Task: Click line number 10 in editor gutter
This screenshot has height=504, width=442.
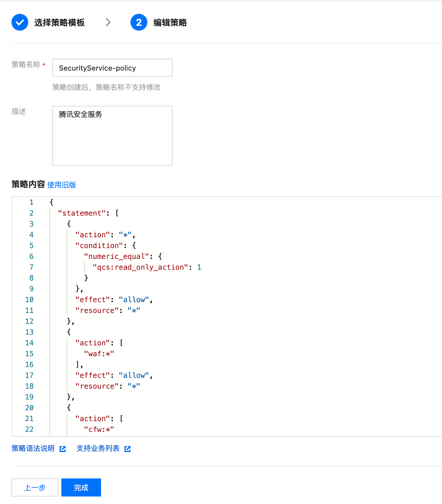Action: click(x=29, y=300)
